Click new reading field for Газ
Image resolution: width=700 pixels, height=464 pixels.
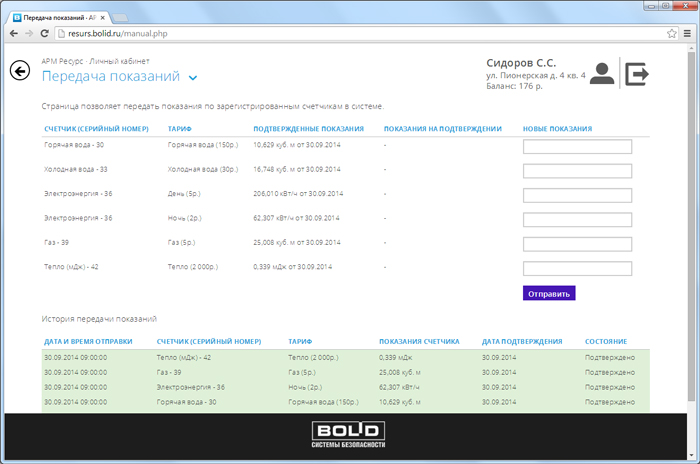click(x=577, y=244)
